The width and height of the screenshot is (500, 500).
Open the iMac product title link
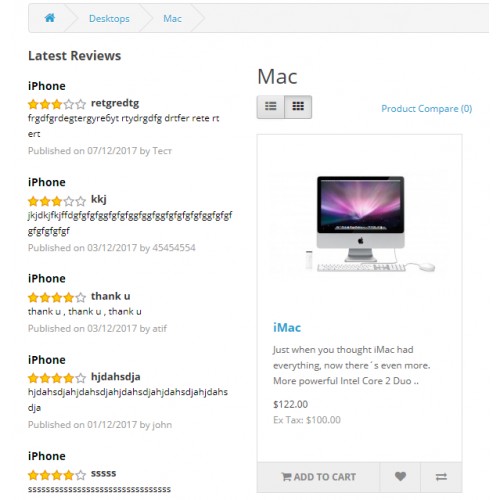tap(287, 328)
